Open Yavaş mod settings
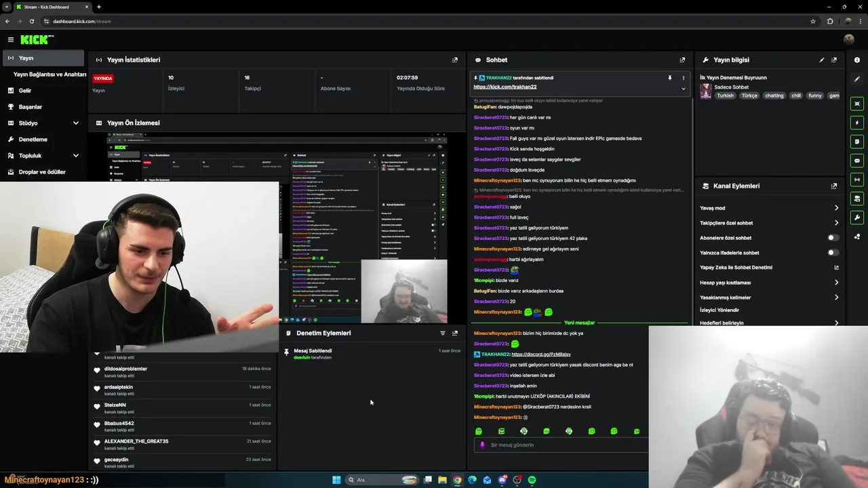Screen dimensions: 868x488 tap(770, 208)
